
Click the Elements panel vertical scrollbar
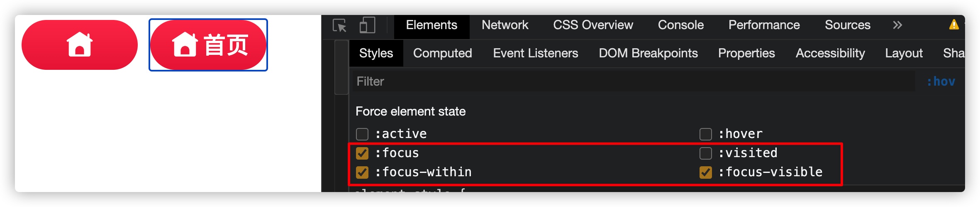click(341, 67)
